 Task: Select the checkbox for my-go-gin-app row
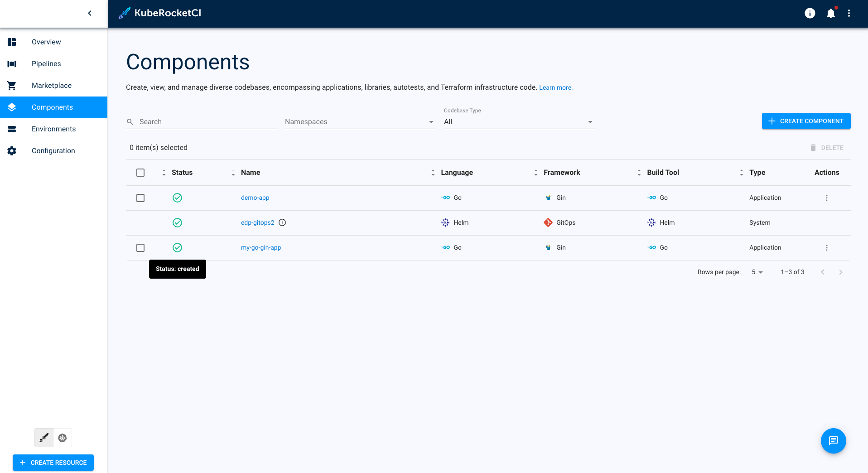(x=140, y=248)
